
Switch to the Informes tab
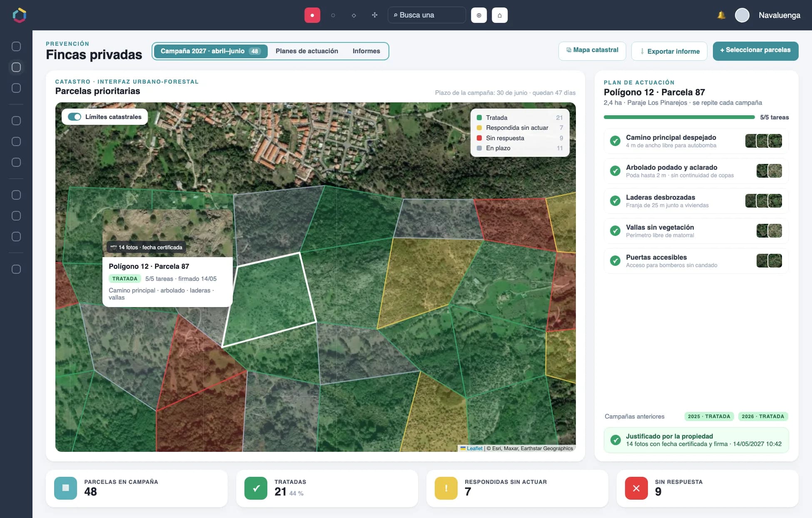pos(366,51)
